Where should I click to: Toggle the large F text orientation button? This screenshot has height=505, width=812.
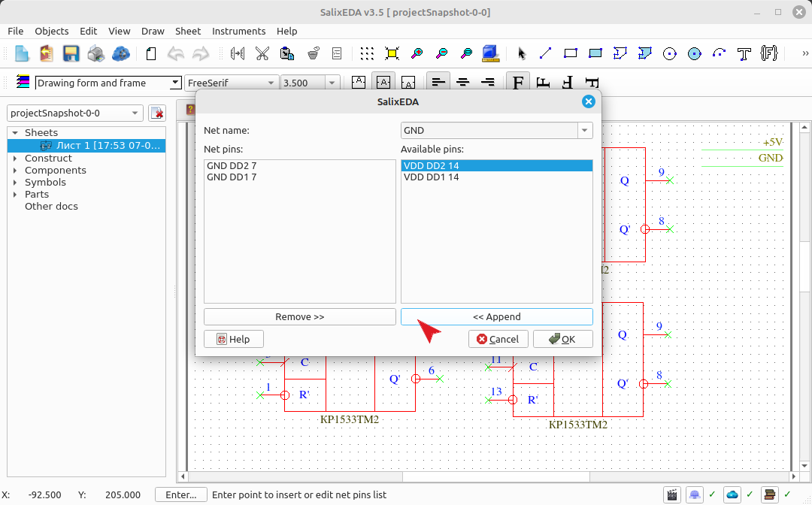click(x=518, y=82)
